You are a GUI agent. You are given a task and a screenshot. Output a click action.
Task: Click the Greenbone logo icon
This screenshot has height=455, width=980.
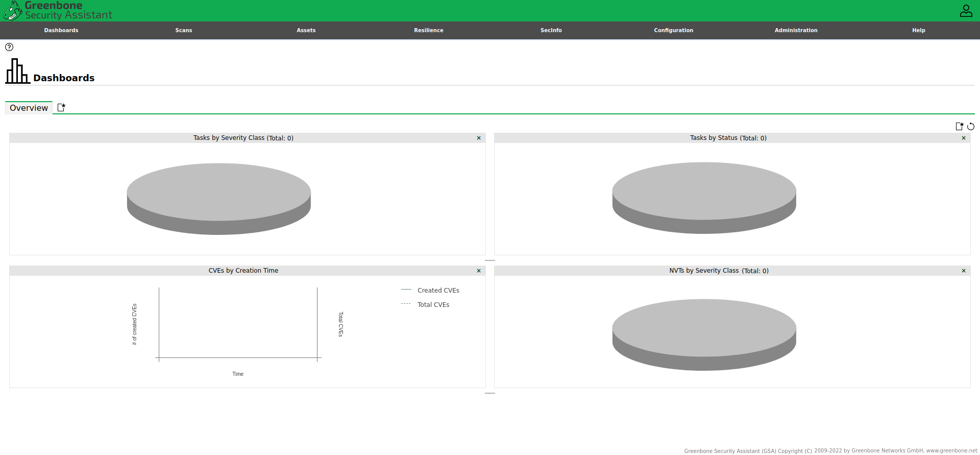click(x=12, y=10)
